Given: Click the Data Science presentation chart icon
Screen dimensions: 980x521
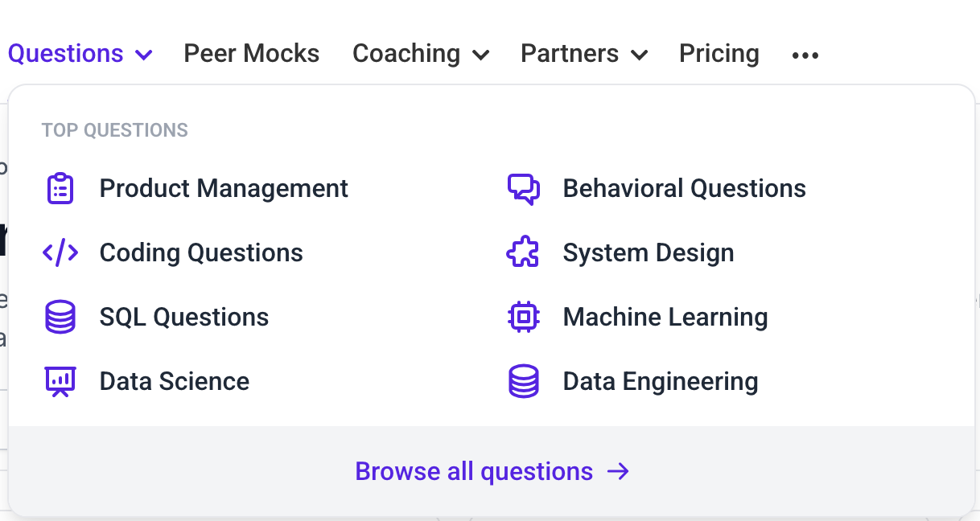Looking at the screenshot, I should point(60,381).
